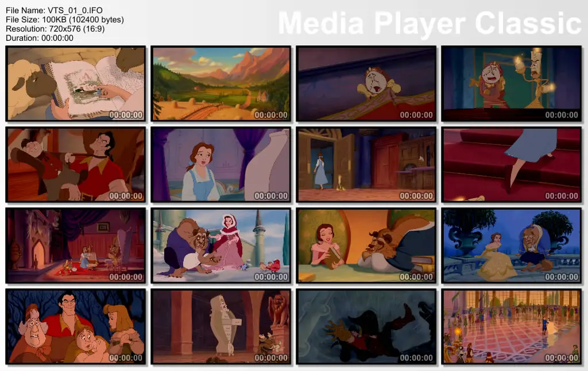Open thumbnail of Gaston gripping LeFou

76,165
